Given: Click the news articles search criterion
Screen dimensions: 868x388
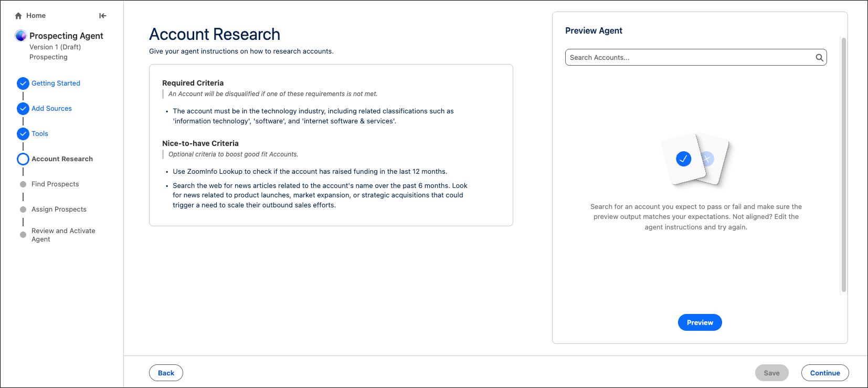Looking at the screenshot, I should (x=320, y=195).
